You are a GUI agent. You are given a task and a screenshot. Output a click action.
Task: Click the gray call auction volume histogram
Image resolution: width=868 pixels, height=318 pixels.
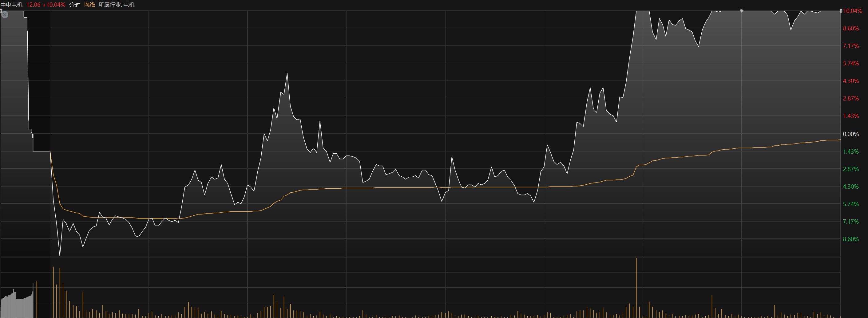coord(17,305)
